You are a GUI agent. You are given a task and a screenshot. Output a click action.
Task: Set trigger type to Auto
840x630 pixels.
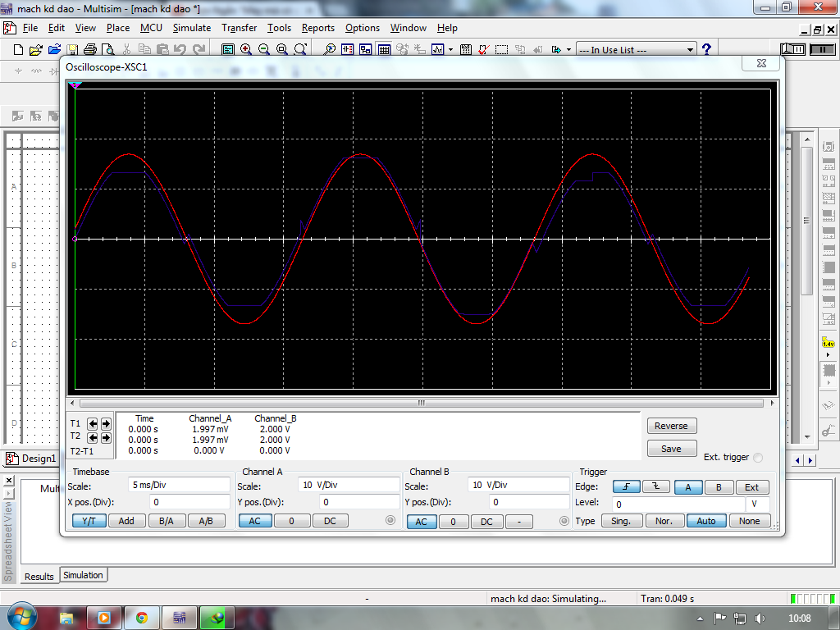706,521
